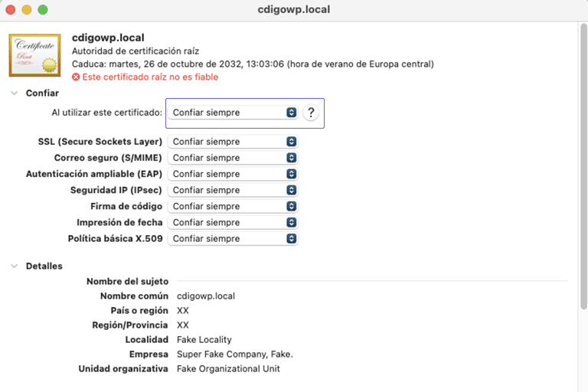This screenshot has width=588, height=392.
Task: Click the 'Unidad organizativa' label
Action: [123, 369]
